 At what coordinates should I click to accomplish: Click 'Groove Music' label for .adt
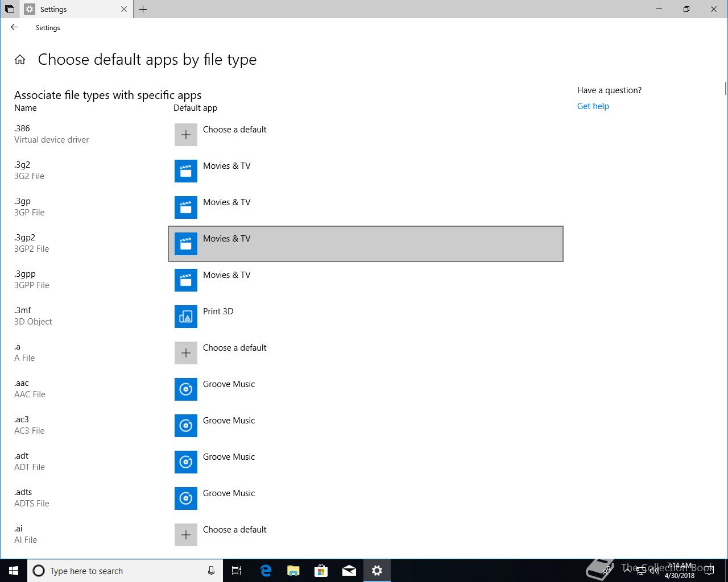coord(229,457)
